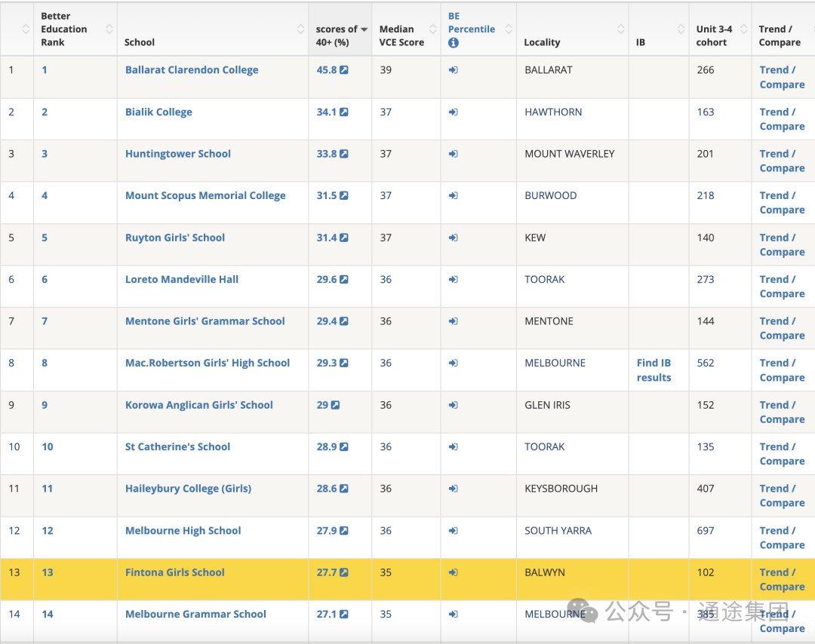The width and height of the screenshot is (815, 644).
Task: Open score details icon beside Korowa's 29
Action: tap(335, 405)
